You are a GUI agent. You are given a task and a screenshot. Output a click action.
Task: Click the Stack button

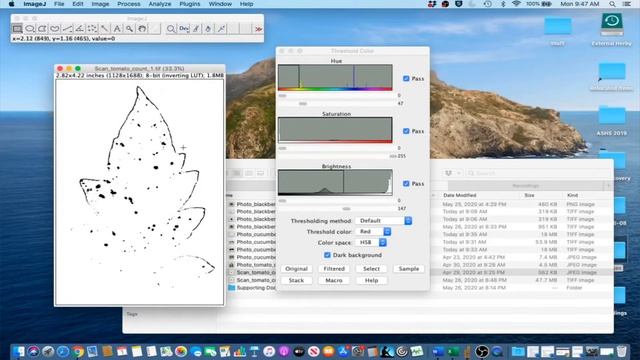coord(296,280)
